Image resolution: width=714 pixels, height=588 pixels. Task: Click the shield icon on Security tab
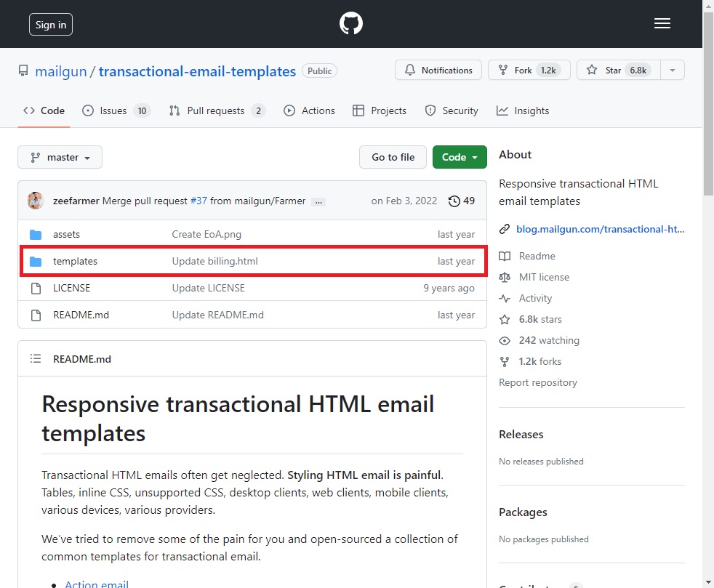(430, 110)
